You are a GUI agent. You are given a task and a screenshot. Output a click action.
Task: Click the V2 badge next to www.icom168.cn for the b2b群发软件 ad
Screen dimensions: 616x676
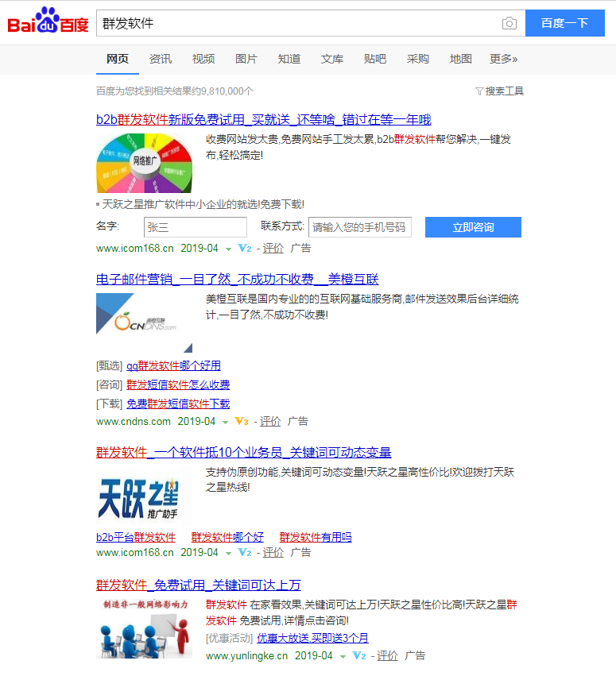(x=245, y=249)
